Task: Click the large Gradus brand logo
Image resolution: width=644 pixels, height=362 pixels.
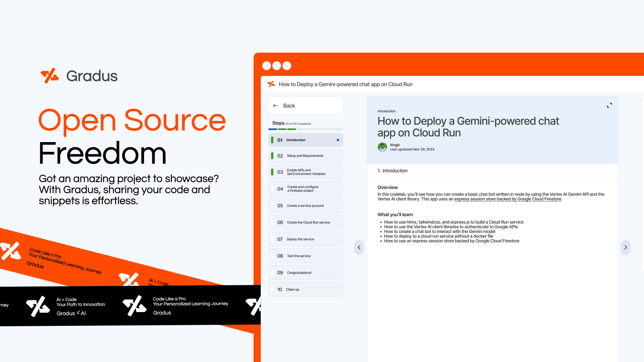Action: (x=50, y=76)
